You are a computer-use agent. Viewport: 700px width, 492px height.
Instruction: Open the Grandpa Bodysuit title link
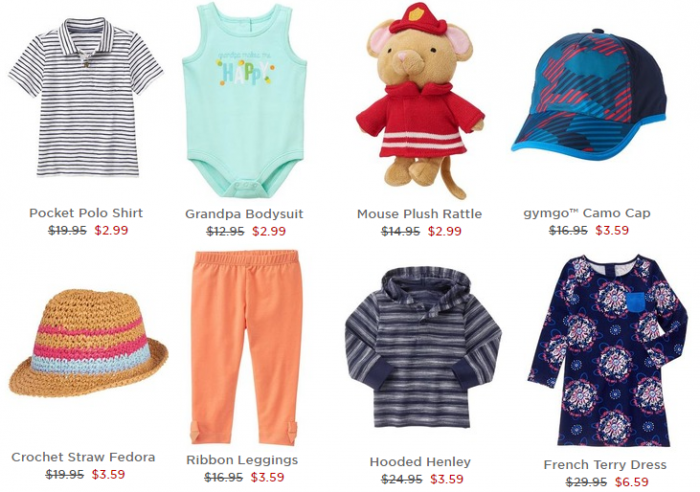pos(244,214)
